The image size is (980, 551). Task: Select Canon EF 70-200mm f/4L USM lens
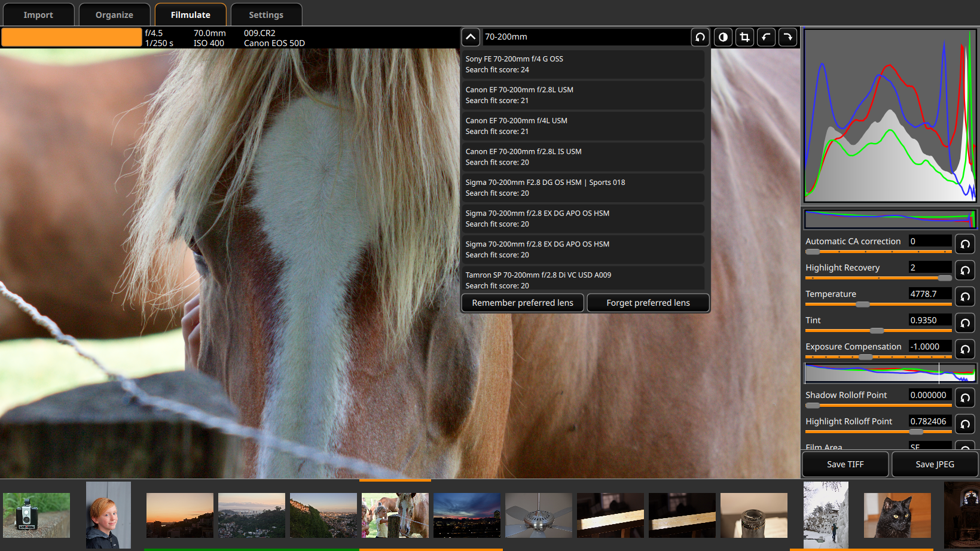point(582,126)
